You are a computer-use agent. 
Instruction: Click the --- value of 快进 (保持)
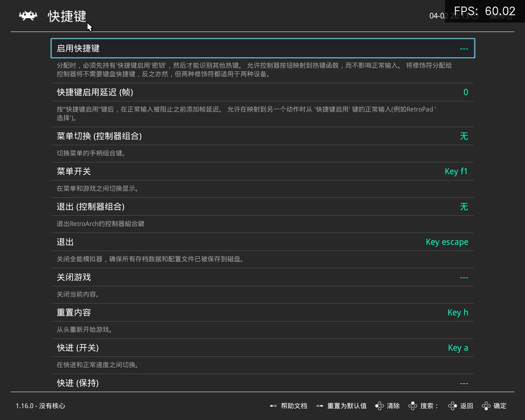(464, 383)
